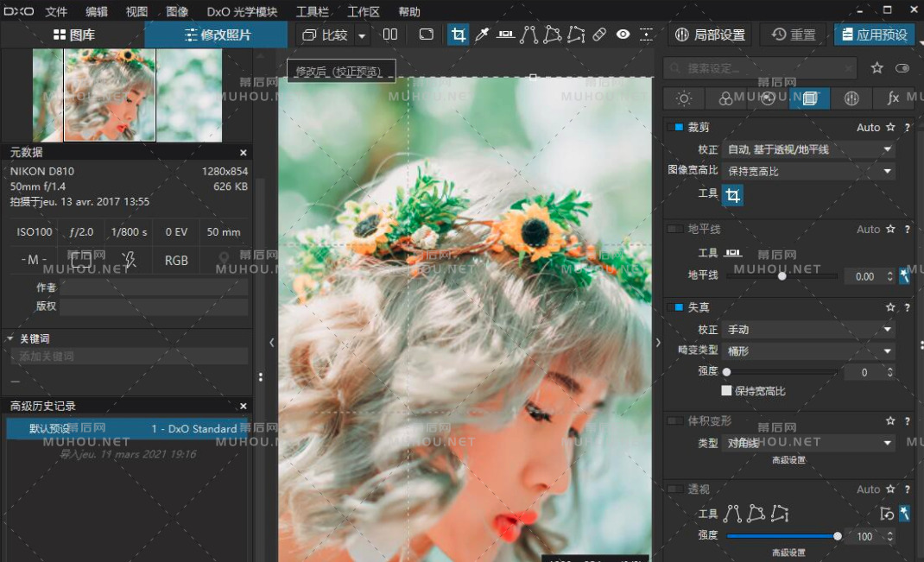Open the 图像宽高比 aspect ratio dropdown
The height and width of the screenshot is (562, 924).
[x=808, y=172]
